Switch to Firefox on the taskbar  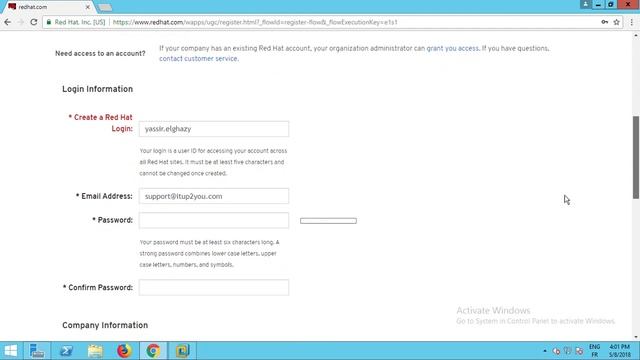pyautogui.click(x=124, y=351)
